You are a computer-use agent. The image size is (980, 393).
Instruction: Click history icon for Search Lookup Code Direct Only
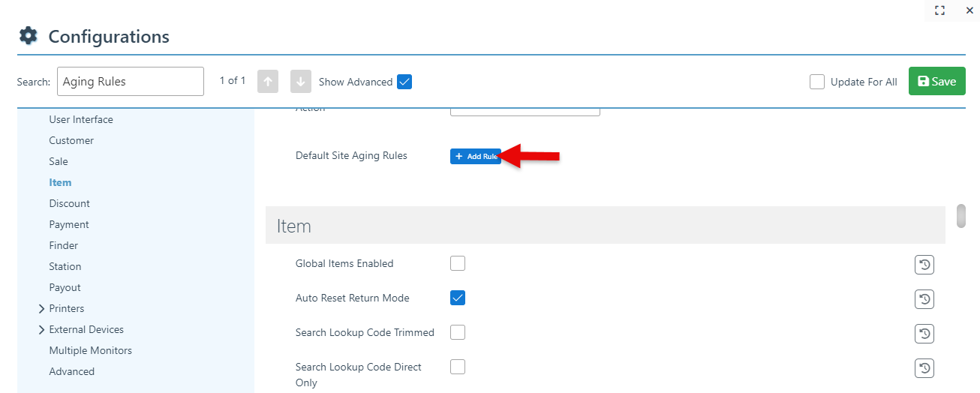(924, 368)
